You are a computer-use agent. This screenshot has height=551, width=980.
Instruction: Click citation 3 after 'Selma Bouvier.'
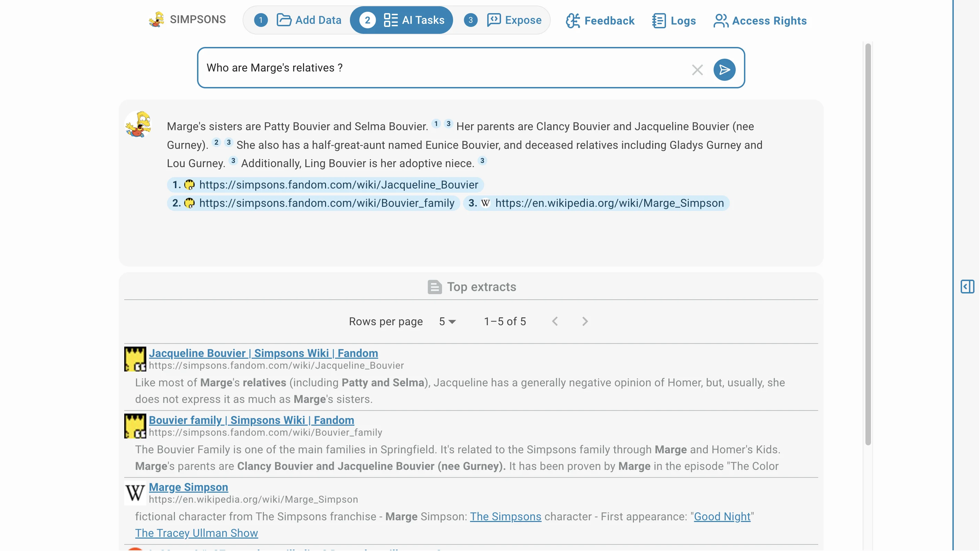coord(449,123)
